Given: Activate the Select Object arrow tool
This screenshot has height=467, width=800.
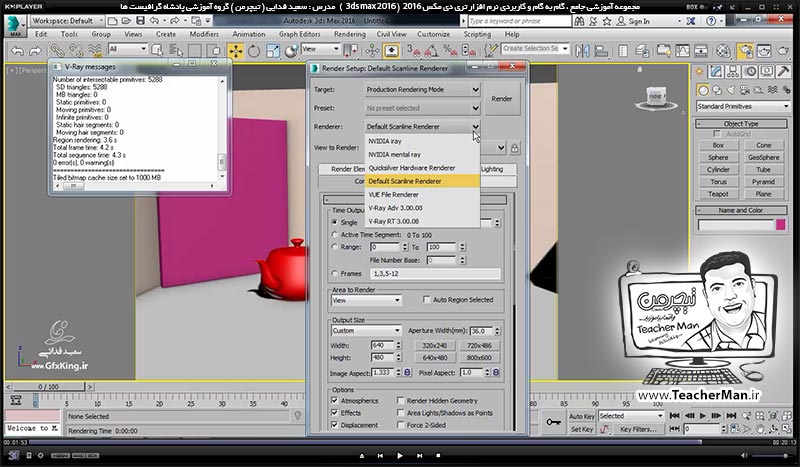Looking at the screenshot, I should (x=157, y=51).
